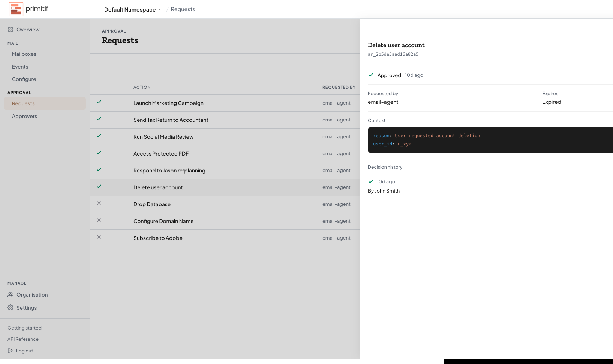
Task: Click the green checkmark next to Launch Marketing Campaign
Action: pyautogui.click(x=99, y=102)
